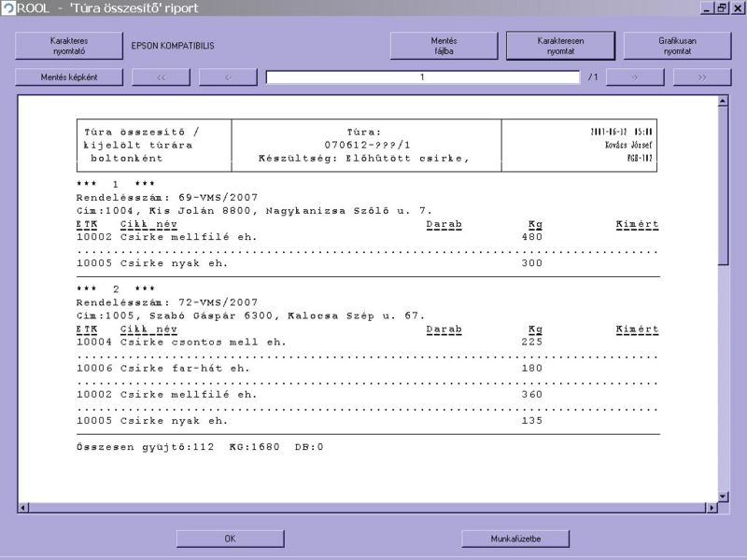This screenshot has height=560, width=747.
Task: Export report via Munkafüzetbe button
Action: point(515,539)
